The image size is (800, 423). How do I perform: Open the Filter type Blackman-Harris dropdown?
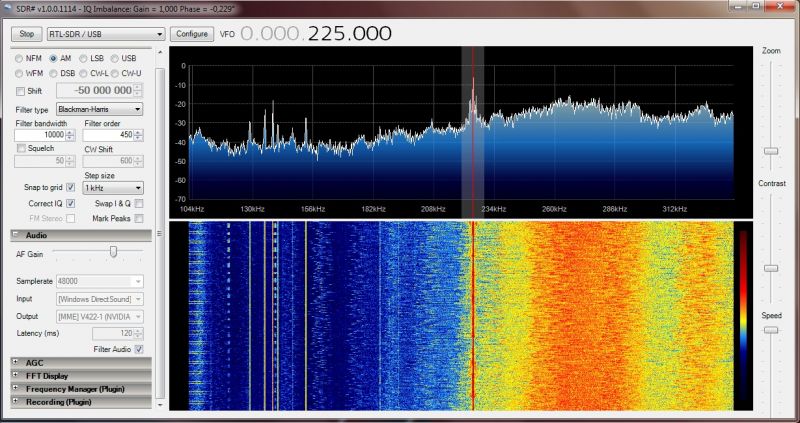click(x=99, y=109)
